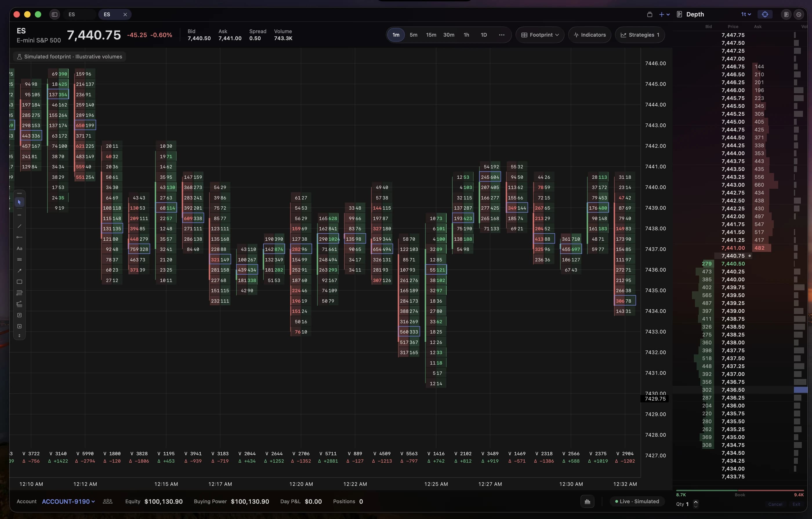Click the stacked windows layout icon
812x519 pixels.
(x=650, y=15)
